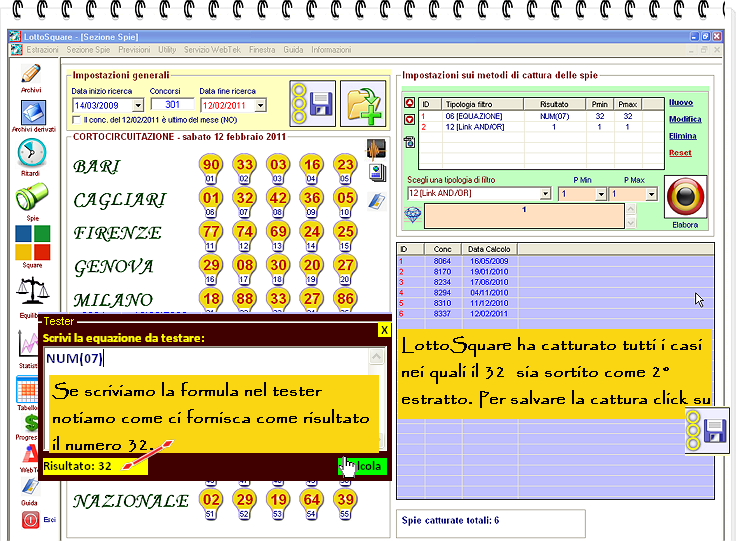
Task: Select result row with Conc 8234
Action: (x=556, y=282)
